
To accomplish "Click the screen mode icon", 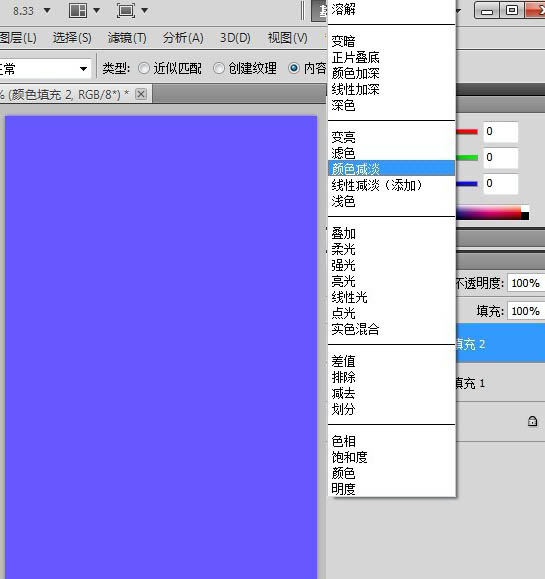I will [x=126, y=10].
